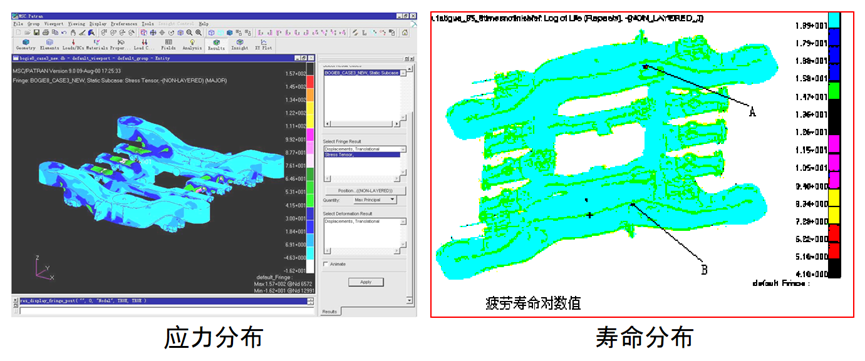Click label A on the life plot

tap(752, 112)
